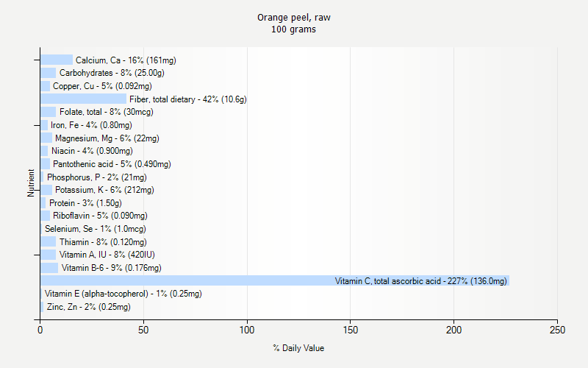Click the Calcium bar in the chart
The height and width of the screenshot is (368, 588).
57,60
